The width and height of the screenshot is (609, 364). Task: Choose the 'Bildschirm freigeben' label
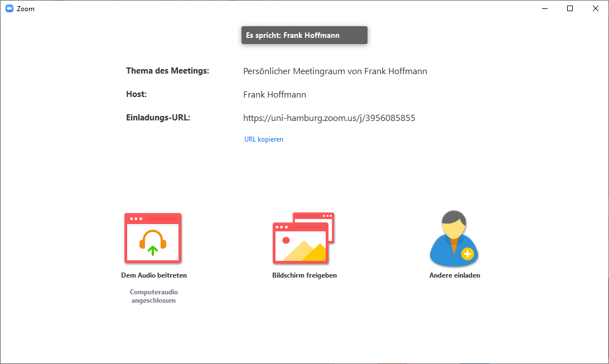coord(304,275)
